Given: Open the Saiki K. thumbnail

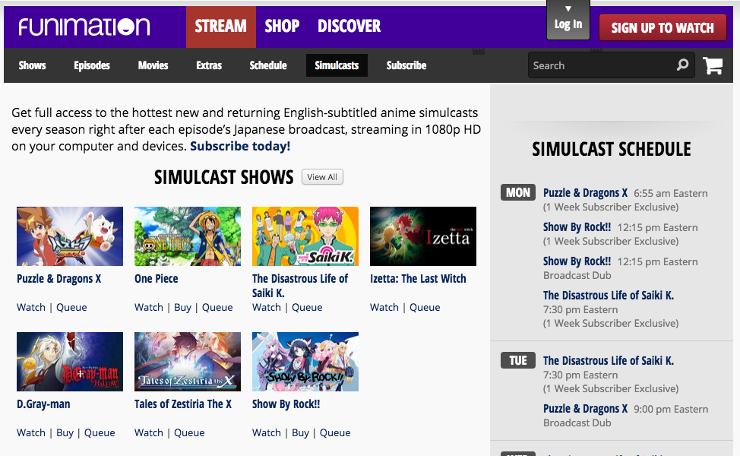Looking at the screenshot, I should pyautogui.click(x=305, y=236).
